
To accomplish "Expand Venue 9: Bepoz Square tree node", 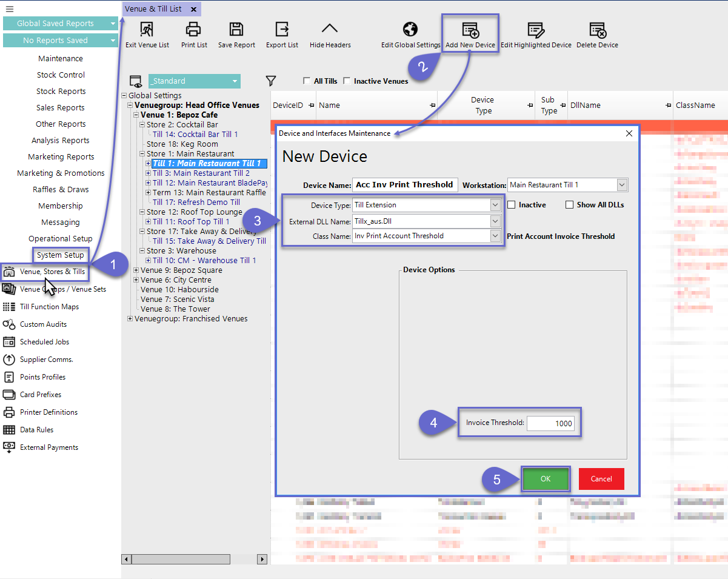I will (x=136, y=270).
